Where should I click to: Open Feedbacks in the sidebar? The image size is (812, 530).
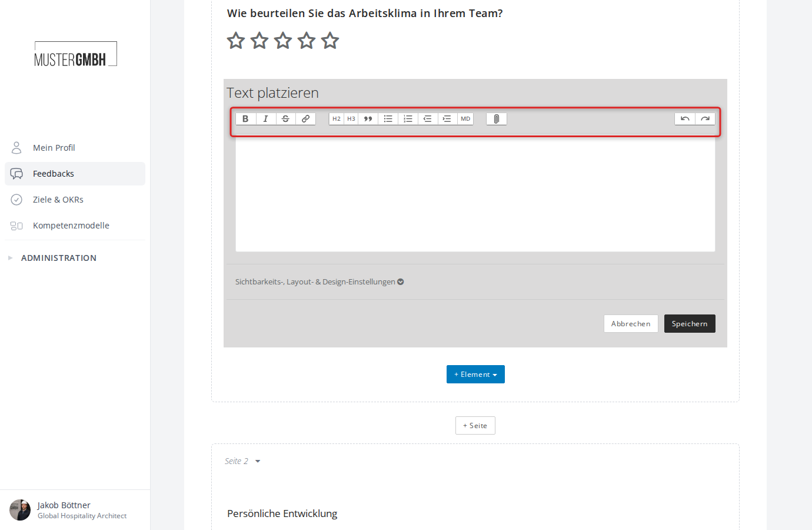coord(75,174)
